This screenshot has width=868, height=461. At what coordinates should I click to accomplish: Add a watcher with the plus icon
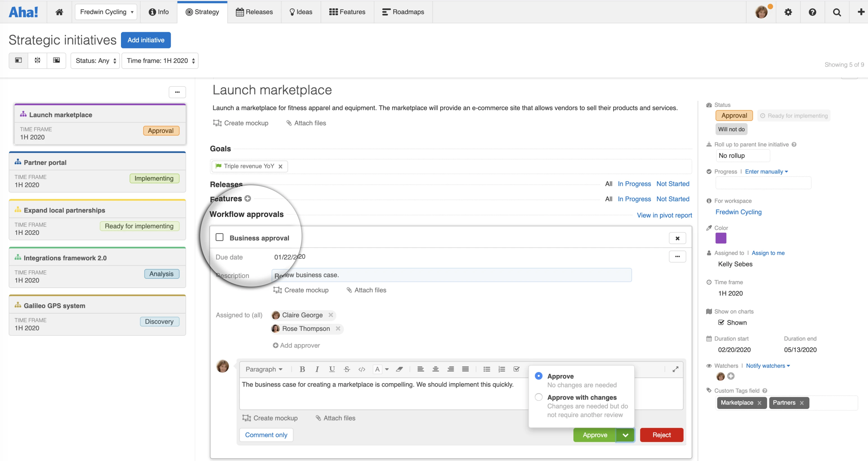(x=731, y=376)
